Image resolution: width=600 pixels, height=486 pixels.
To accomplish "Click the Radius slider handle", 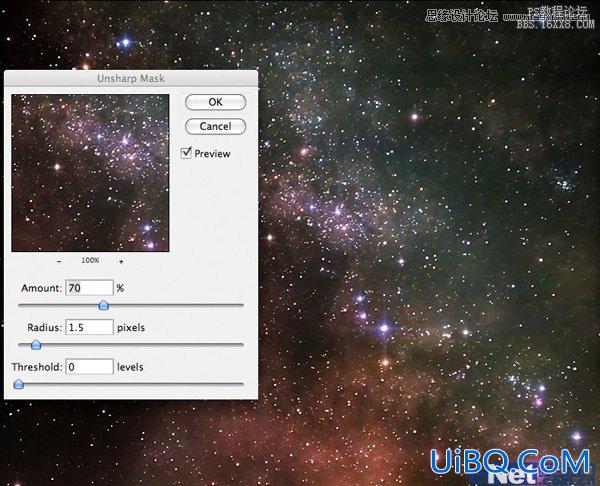I will point(36,344).
